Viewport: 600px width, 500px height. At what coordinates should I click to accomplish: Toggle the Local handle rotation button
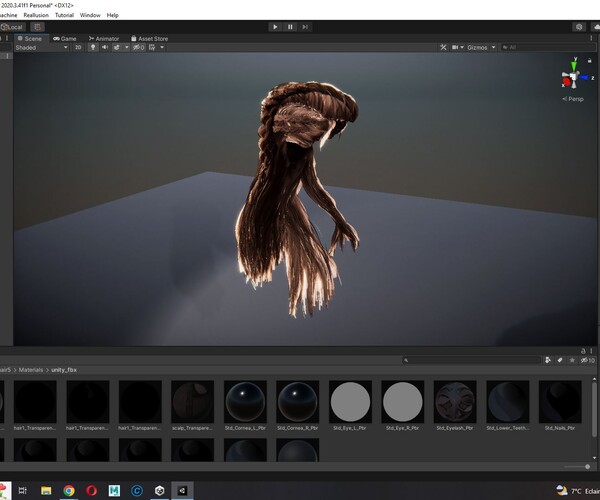[12, 27]
